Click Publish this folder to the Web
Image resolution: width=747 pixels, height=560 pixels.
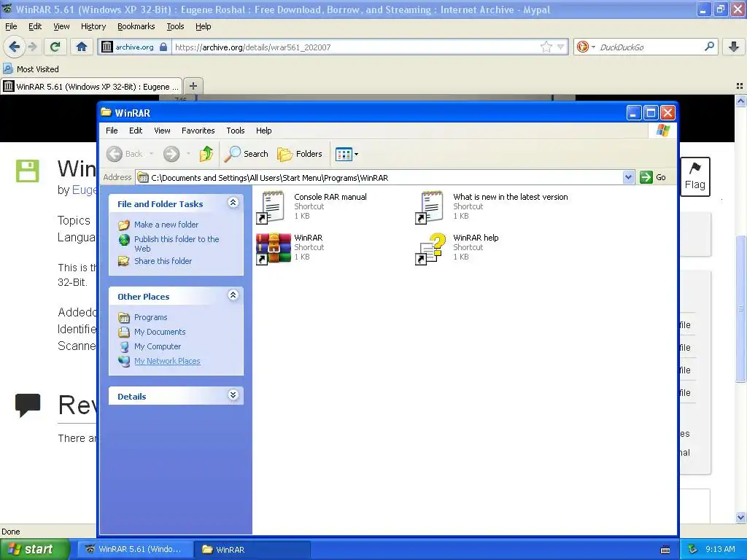pyautogui.click(x=177, y=244)
